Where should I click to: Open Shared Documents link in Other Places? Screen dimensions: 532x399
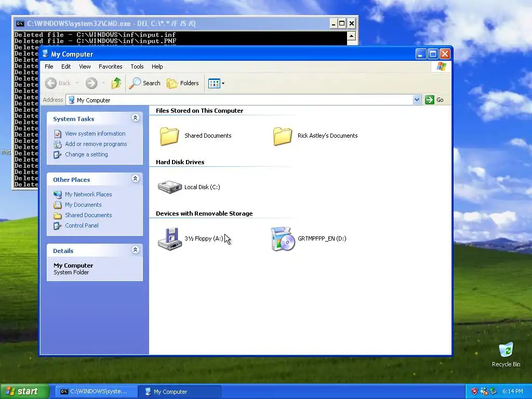point(88,215)
